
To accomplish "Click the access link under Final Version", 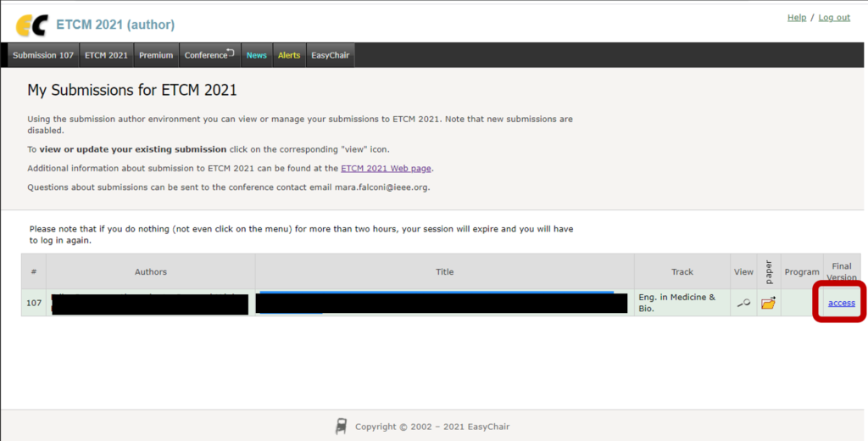I will pyautogui.click(x=842, y=303).
